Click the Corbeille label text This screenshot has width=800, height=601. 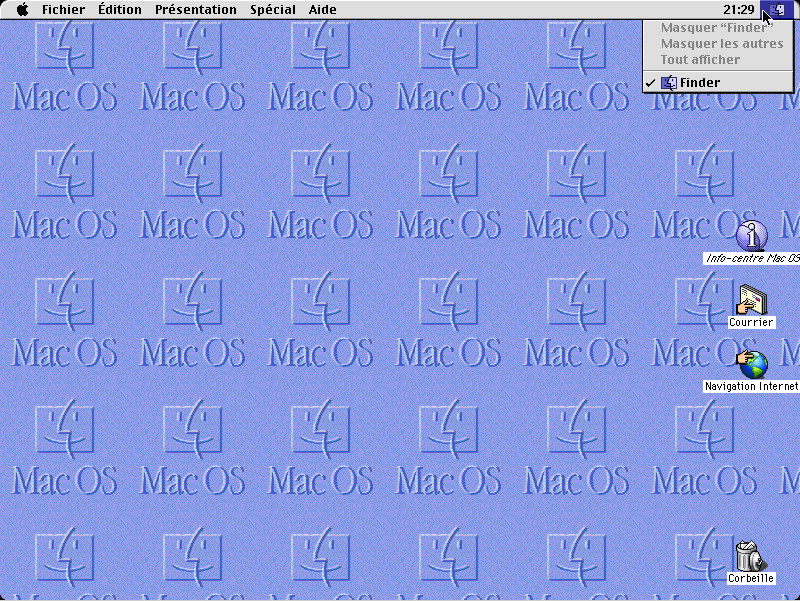pos(751,578)
